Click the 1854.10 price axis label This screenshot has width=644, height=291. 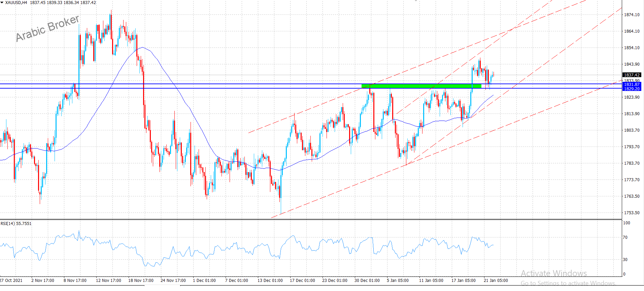[632, 48]
